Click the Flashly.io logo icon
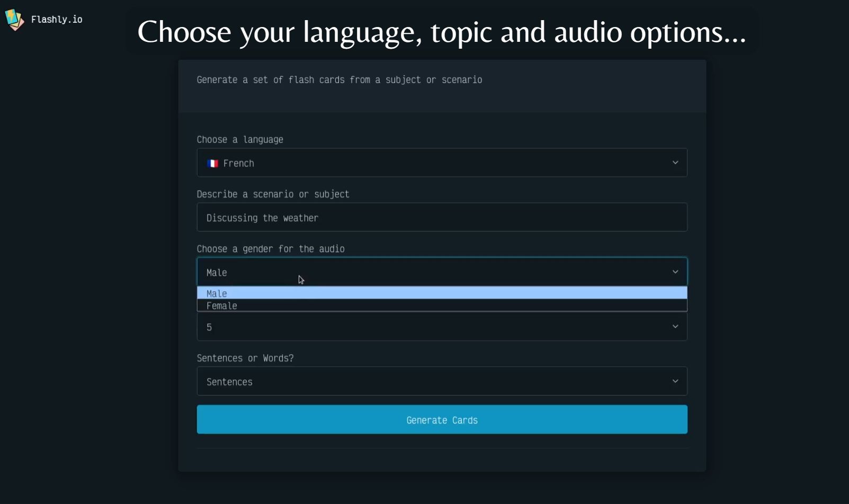Image resolution: width=849 pixels, height=504 pixels. click(14, 20)
